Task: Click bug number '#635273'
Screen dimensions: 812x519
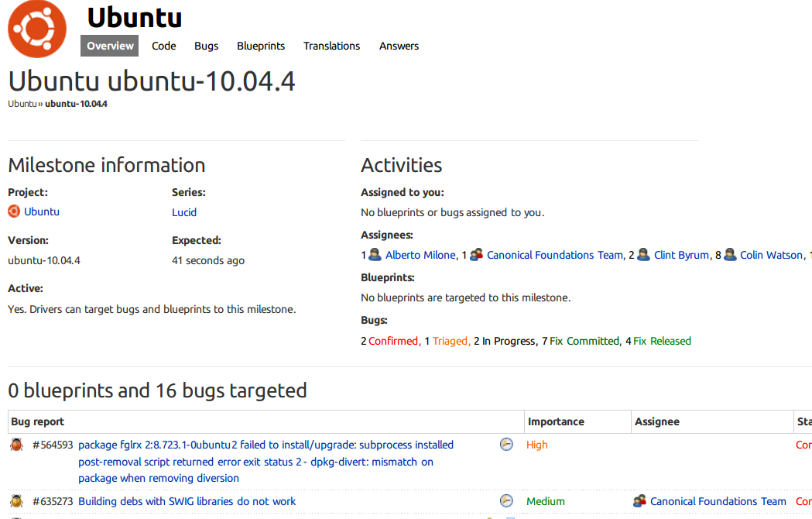Action: point(53,501)
